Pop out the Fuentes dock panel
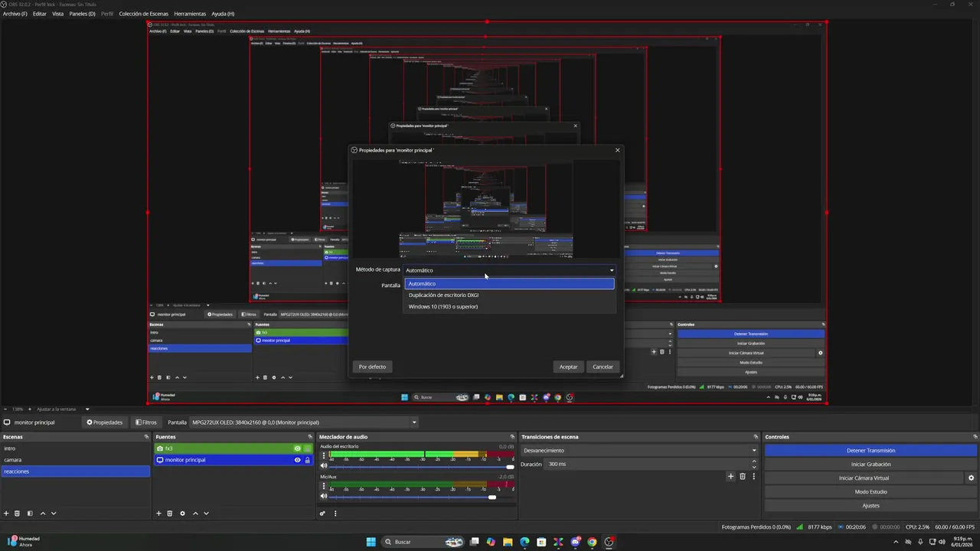 [x=310, y=437]
